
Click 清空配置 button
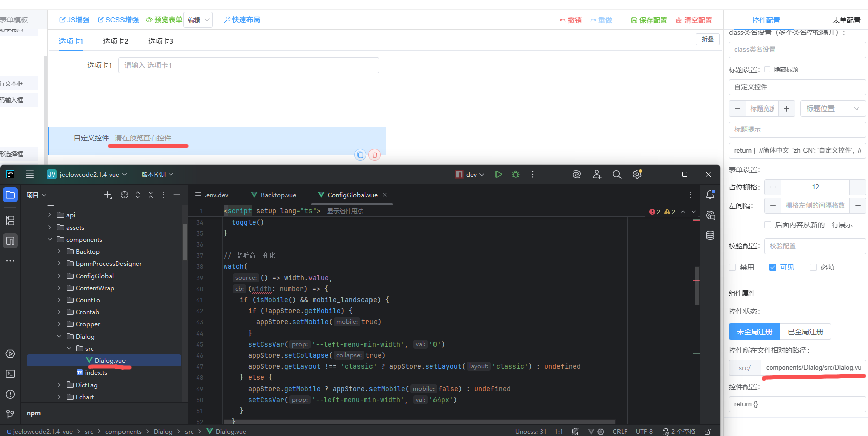(x=694, y=20)
